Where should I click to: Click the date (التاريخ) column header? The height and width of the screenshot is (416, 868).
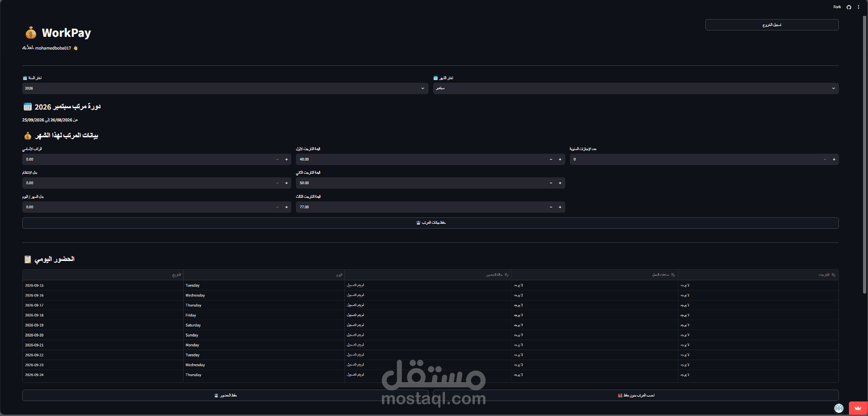click(x=103, y=275)
